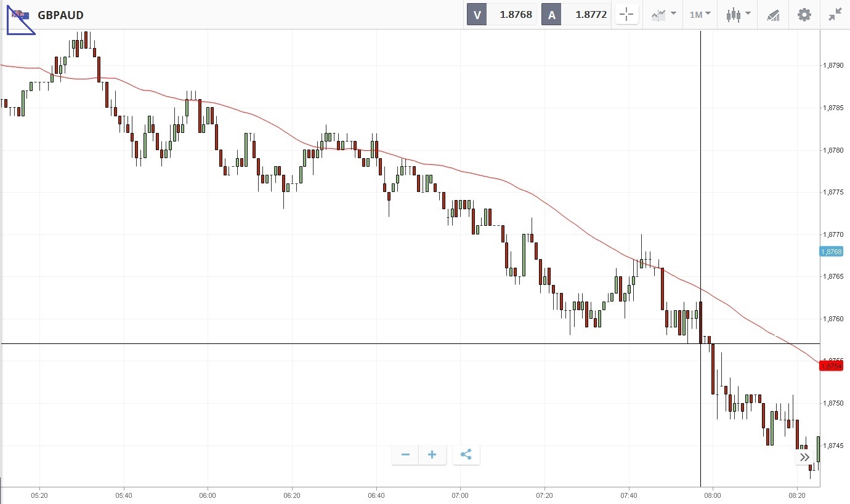Click the A buy button at 1.8772

(577, 15)
